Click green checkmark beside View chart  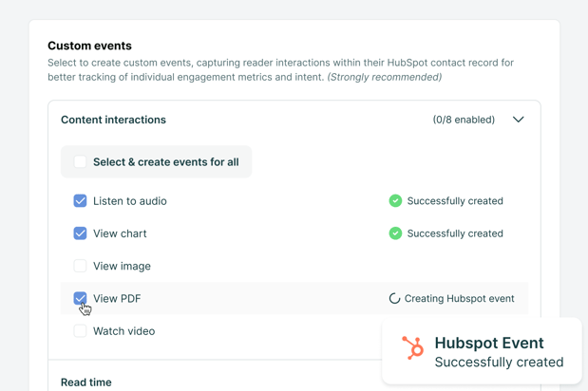tap(395, 233)
